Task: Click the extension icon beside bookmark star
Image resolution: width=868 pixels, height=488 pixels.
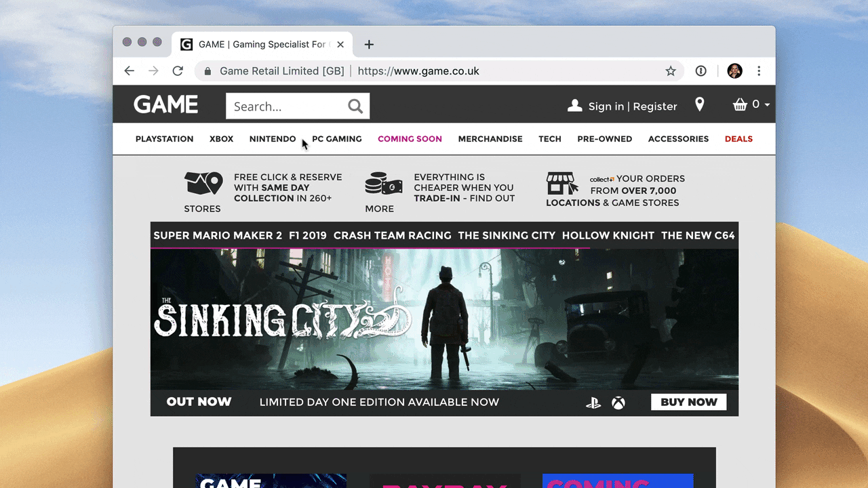Action: (701, 71)
